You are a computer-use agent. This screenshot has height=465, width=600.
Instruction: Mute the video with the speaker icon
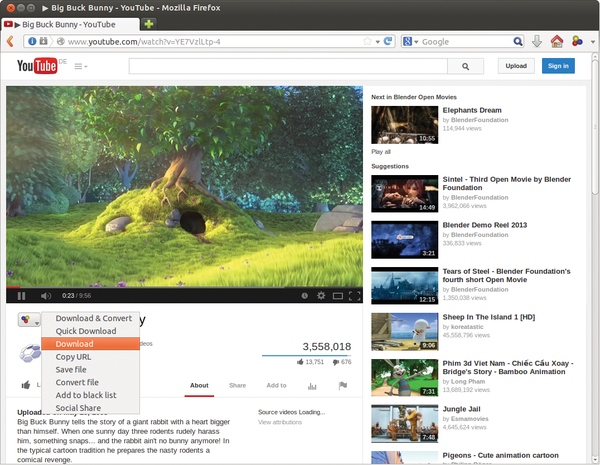(x=46, y=295)
